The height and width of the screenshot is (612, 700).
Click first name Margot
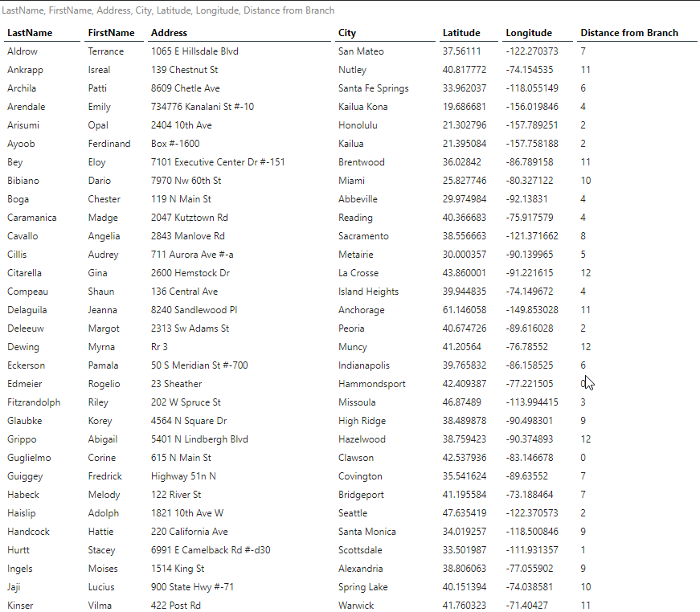click(104, 328)
